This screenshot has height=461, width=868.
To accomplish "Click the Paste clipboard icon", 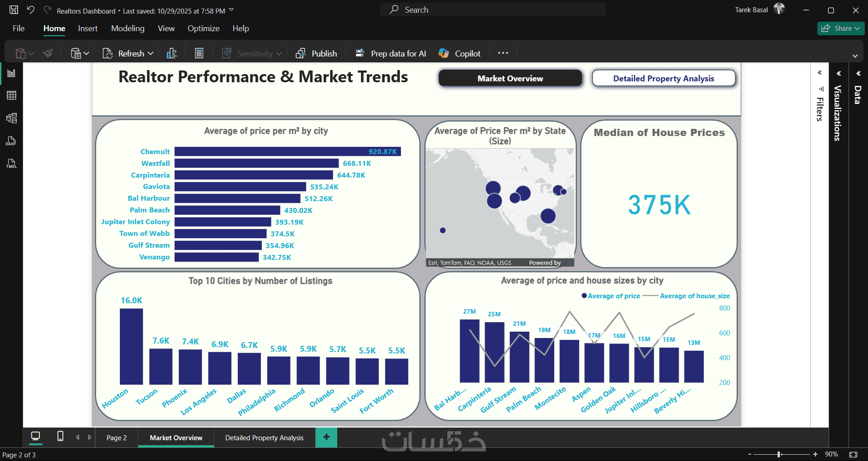I will [x=20, y=53].
